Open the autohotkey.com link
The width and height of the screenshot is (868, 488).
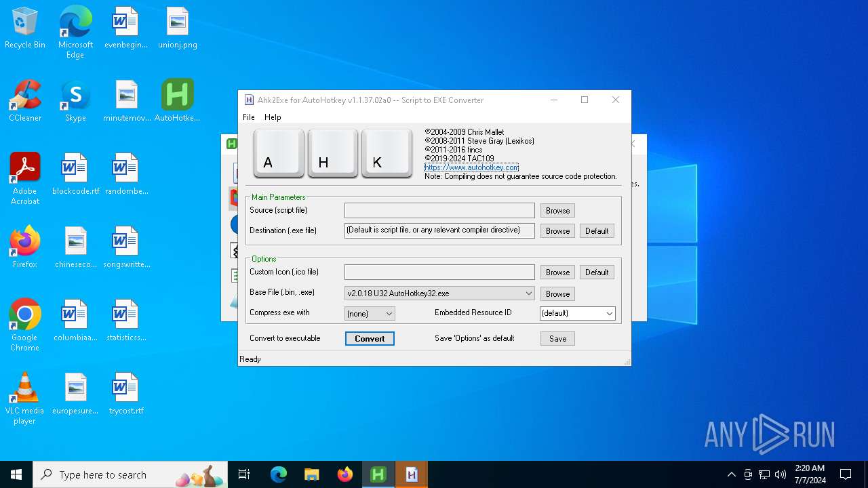pos(471,167)
